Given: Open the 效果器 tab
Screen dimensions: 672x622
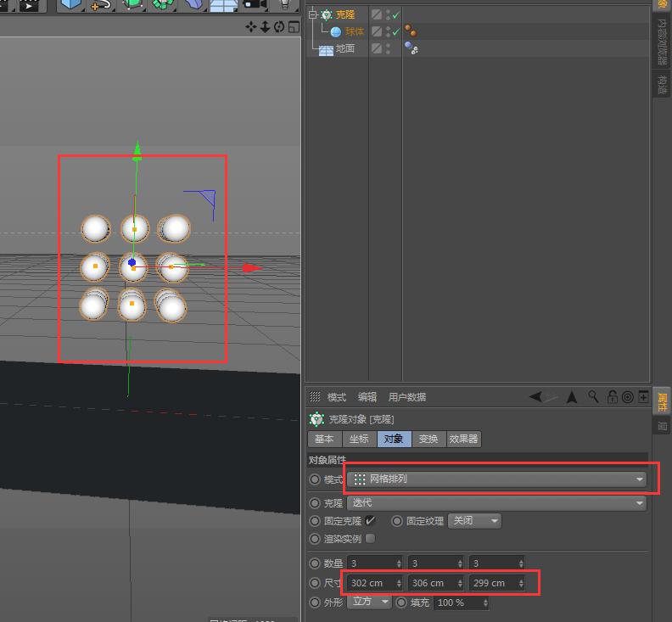Looking at the screenshot, I should [464, 439].
